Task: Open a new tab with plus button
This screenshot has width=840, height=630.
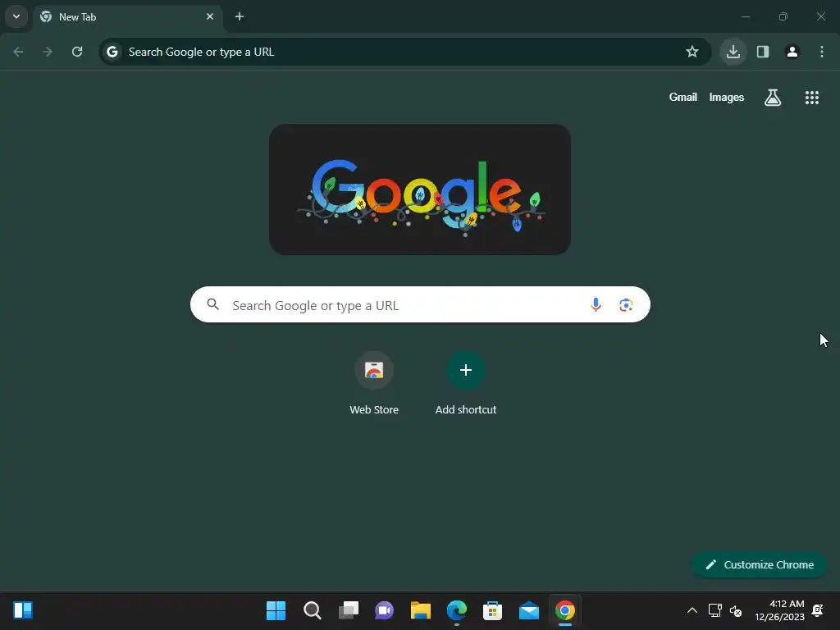Action: [240, 16]
